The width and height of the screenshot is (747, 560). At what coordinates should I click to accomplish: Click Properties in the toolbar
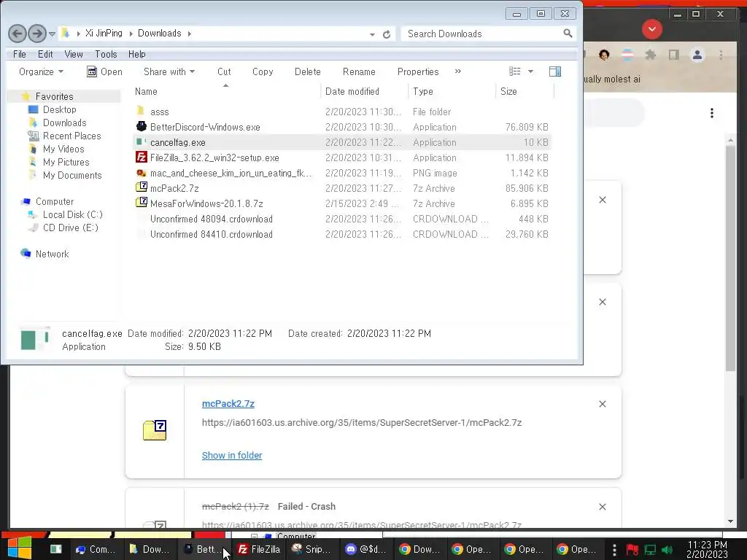(x=418, y=72)
